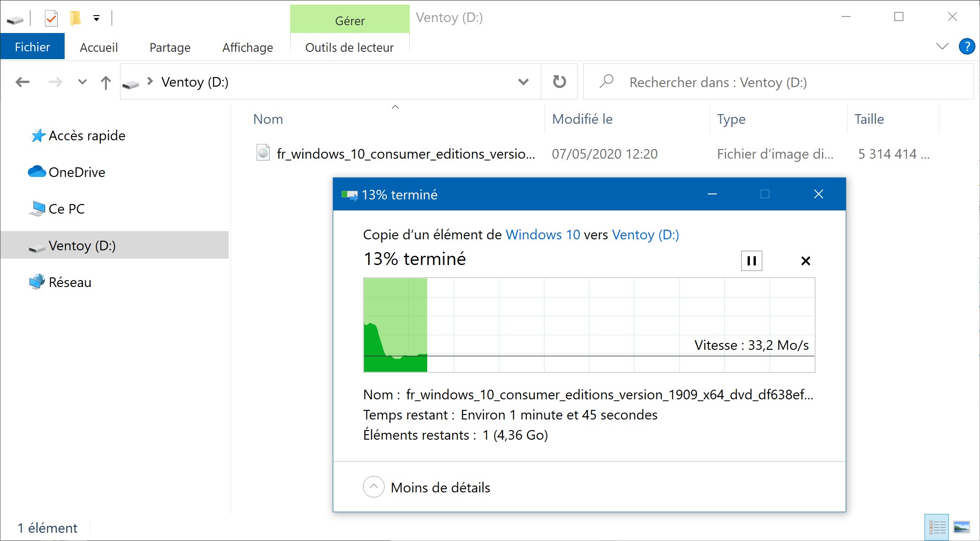Open the address bar history dropdown
This screenshot has height=541, width=980.
click(523, 82)
